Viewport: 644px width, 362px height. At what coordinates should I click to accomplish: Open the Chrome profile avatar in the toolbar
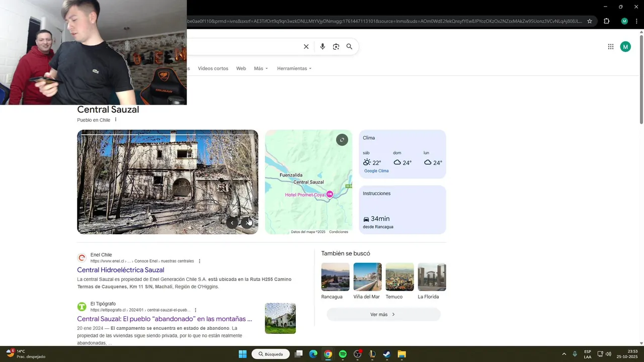click(624, 21)
